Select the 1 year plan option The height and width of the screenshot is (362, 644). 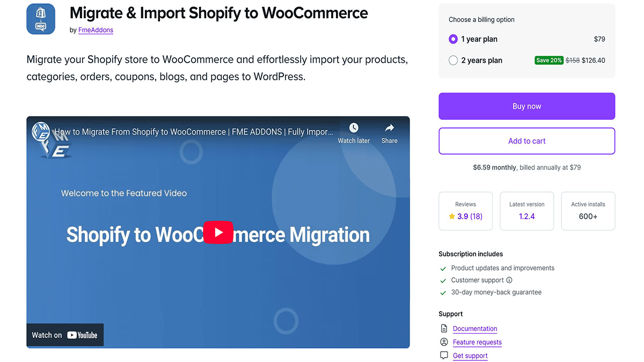pyautogui.click(x=453, y=39)
